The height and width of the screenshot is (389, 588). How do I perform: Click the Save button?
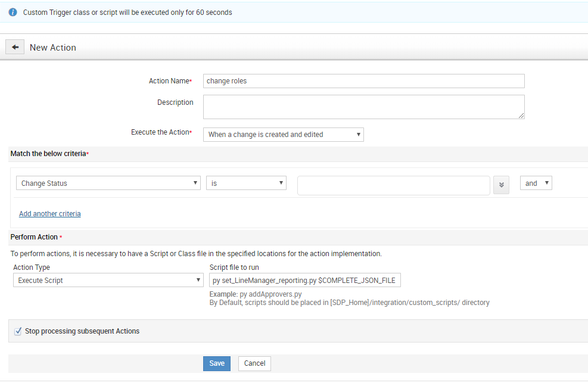pos(217,363)
